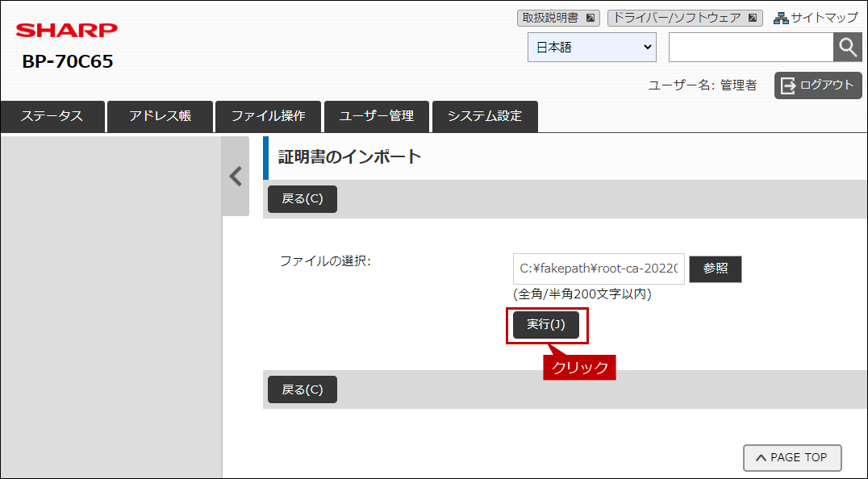Jump to top with PAGE TOP button
Image resolution: width=868 pixels, height=479 pixels.
tap(792, 457)
